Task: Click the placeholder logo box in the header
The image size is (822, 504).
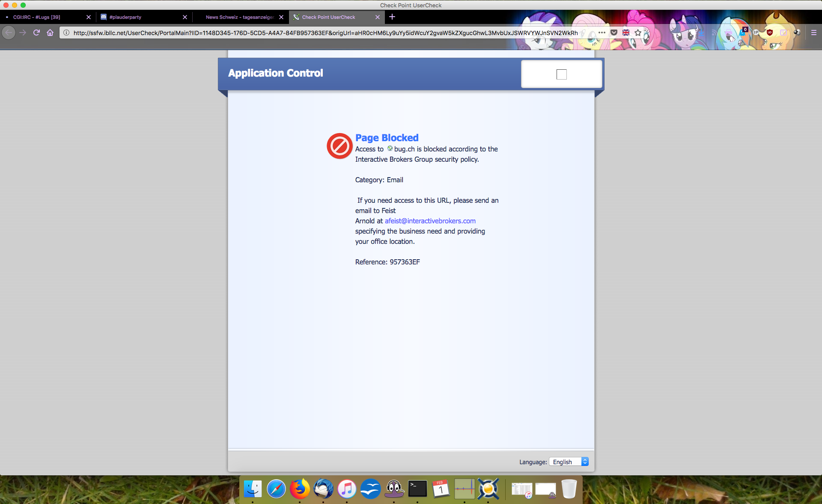Action: [562, 74]
